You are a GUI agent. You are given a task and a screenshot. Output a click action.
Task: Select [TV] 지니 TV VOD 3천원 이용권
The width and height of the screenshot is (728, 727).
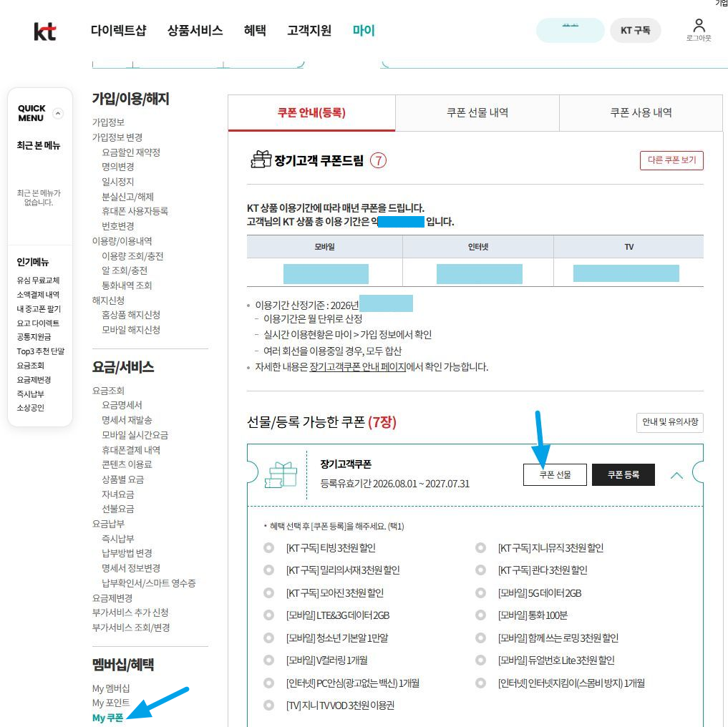pyautogui.click(x=269, y=706)
